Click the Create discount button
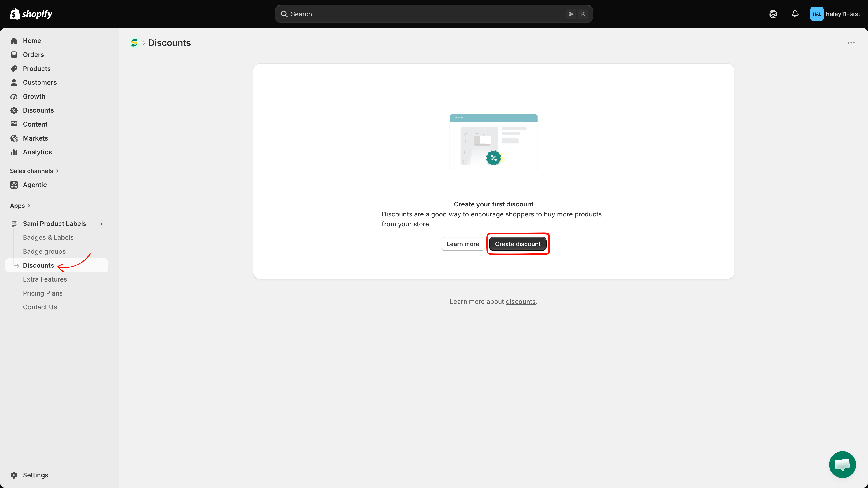This screenshot has width=868, height=488. (518, 244)
